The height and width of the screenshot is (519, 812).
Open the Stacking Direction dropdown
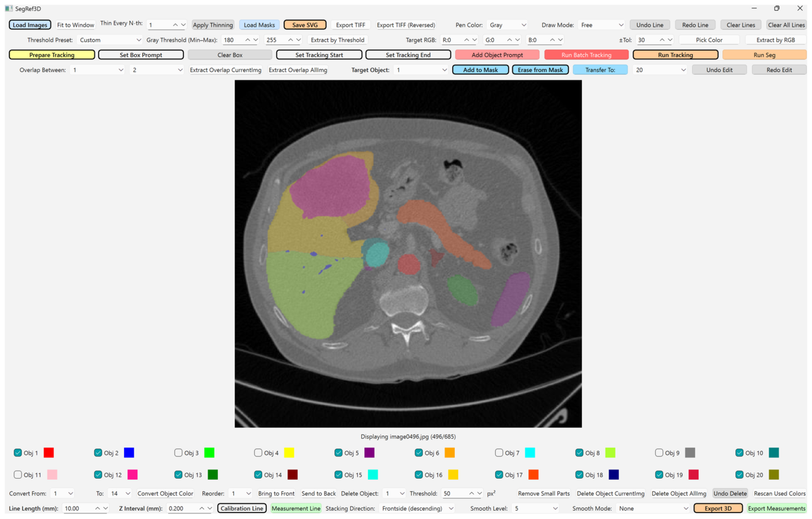[417, 508]
